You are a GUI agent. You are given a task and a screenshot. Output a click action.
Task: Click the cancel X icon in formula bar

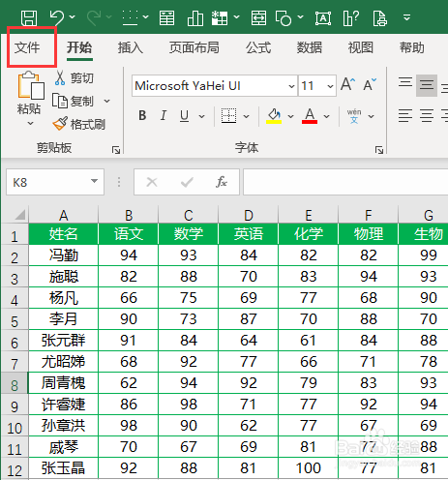pos(152,182)
